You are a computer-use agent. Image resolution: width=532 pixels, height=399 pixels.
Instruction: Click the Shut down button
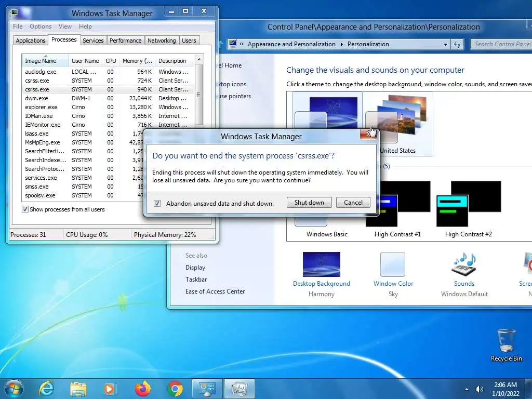click(309, 203)
